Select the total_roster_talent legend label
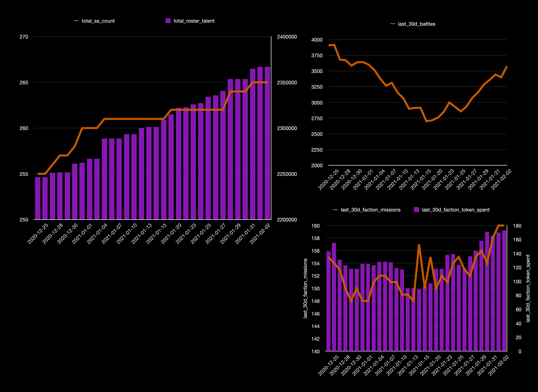 pyautogui.click(x=194, y=21)
